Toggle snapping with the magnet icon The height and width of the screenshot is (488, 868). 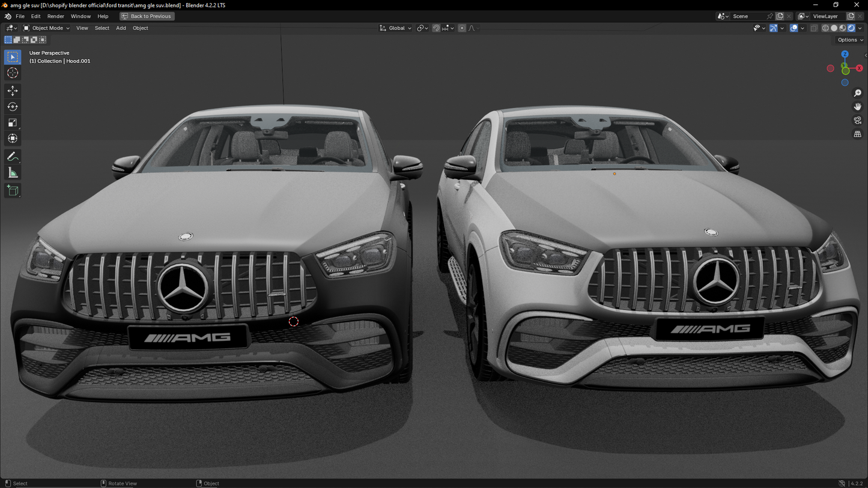tap(436, 28)
